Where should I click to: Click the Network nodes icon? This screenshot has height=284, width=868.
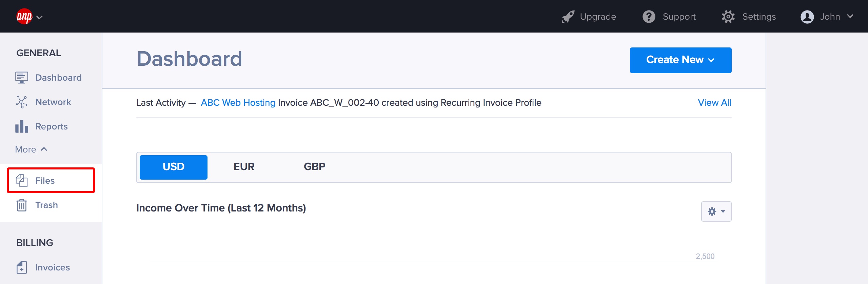(22, 102)
